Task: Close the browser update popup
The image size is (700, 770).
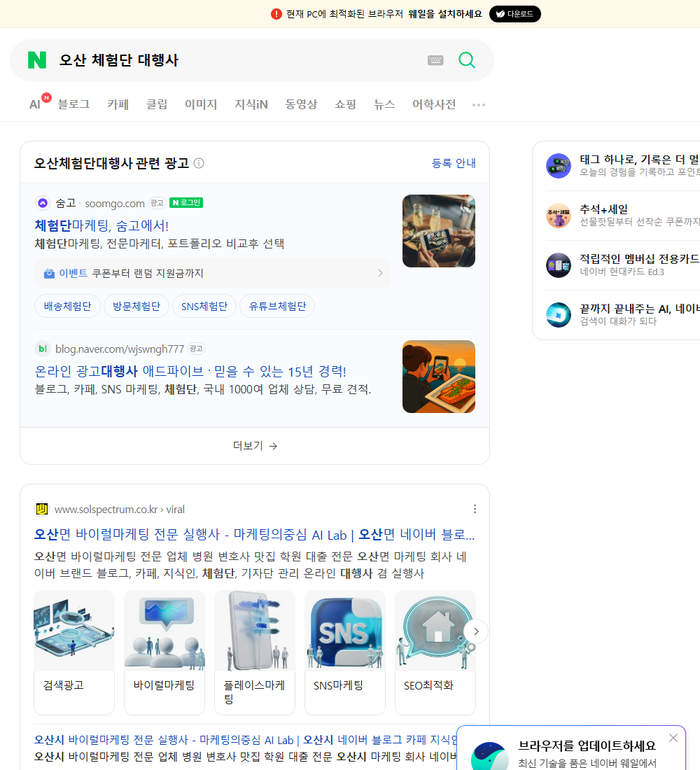Action: [x=673, y=738]
